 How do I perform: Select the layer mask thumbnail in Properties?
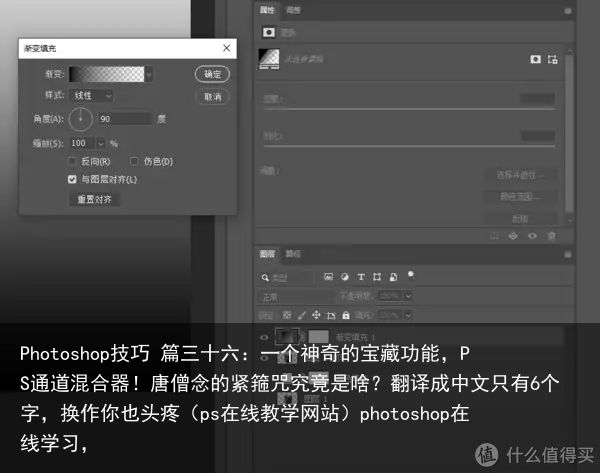pos(269,59)
